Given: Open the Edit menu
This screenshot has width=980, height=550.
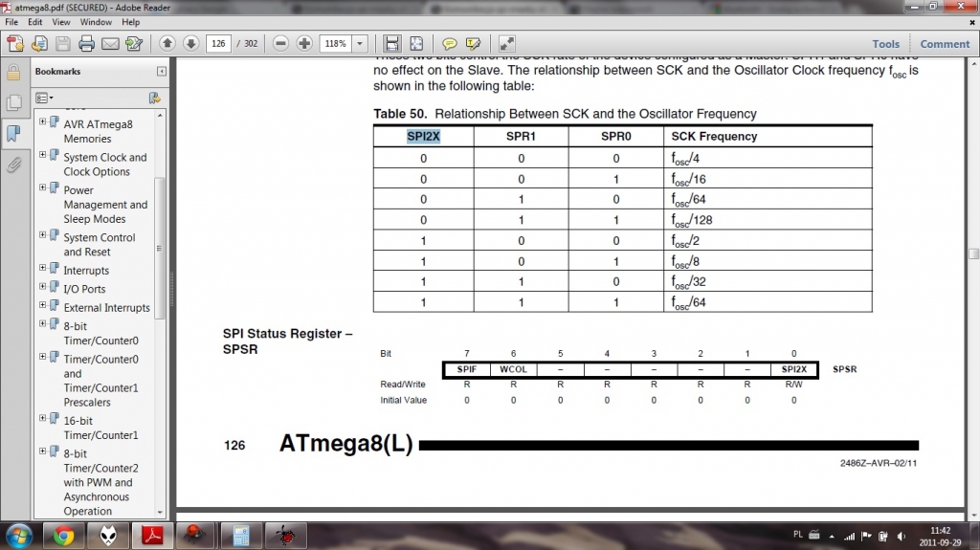Looking at the screenshot, I should point(35,22).
